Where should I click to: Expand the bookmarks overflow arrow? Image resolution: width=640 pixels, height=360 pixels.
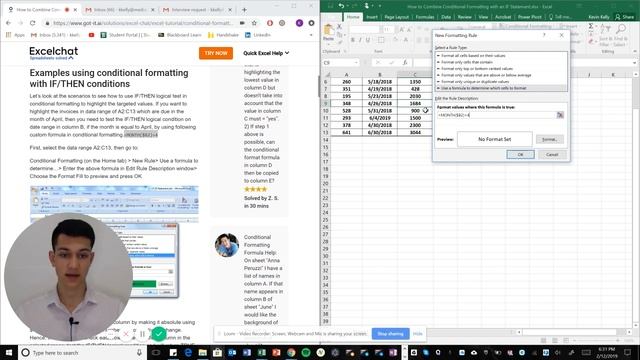(311, 35)
